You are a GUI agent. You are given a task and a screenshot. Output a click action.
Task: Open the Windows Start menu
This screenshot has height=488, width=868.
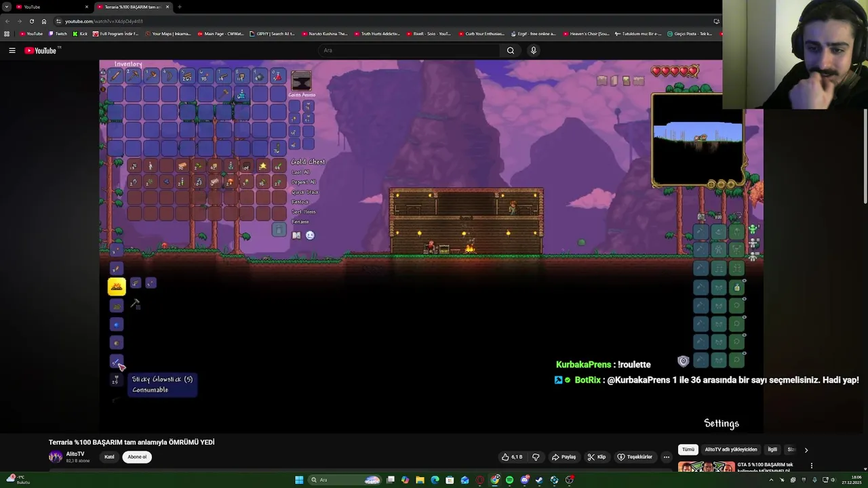click(x=299, y=480)
